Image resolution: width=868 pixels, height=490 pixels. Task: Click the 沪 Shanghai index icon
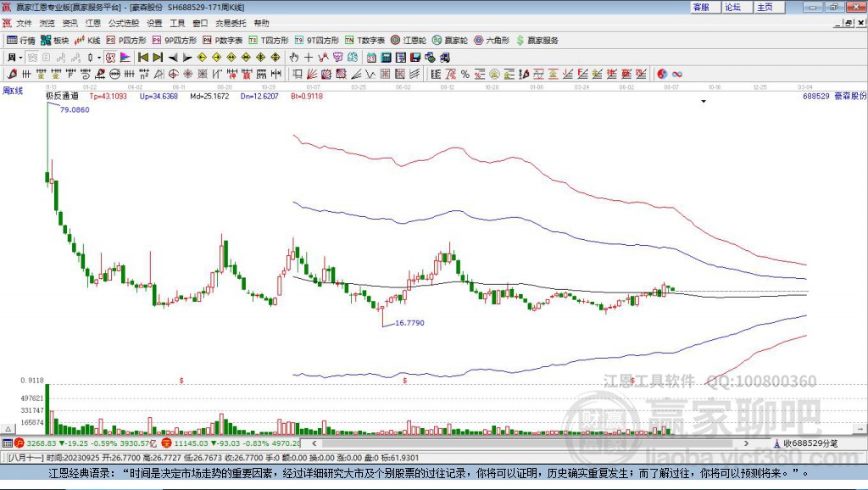[19, 443]
